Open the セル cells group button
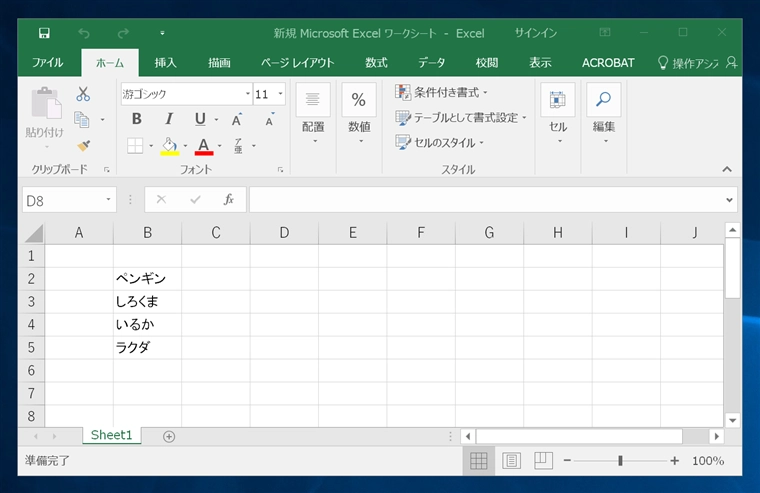This screenshot has width=760, height=493. pos(557,114)
